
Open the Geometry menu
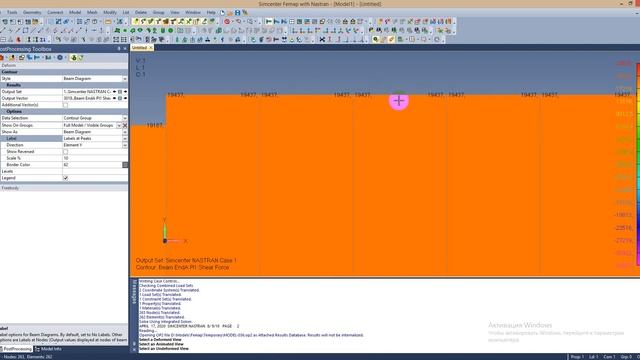32,13
